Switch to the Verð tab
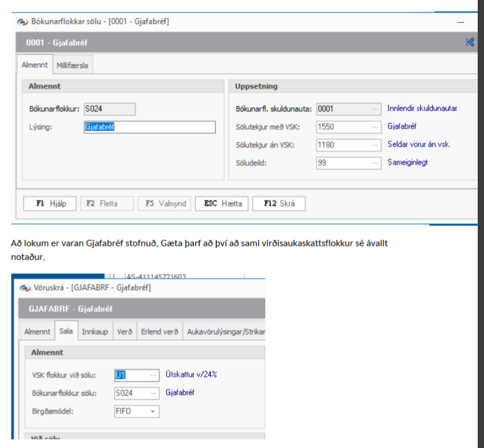 coord(124,332)
